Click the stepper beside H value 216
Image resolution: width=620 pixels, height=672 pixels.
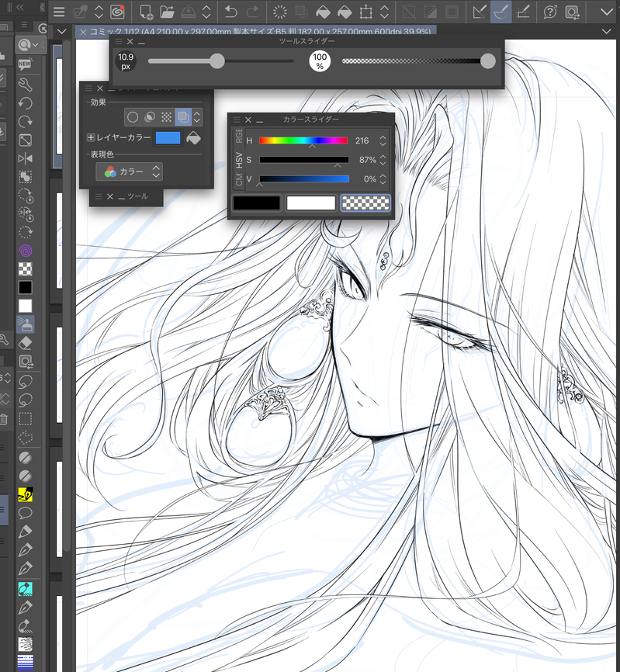(383, 140)
